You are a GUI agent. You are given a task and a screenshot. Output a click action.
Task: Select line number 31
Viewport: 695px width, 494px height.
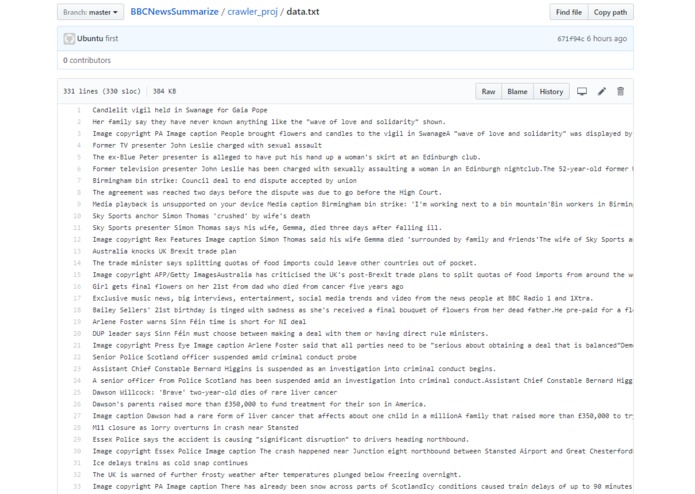pyautogui.click(x=77, y=463)
